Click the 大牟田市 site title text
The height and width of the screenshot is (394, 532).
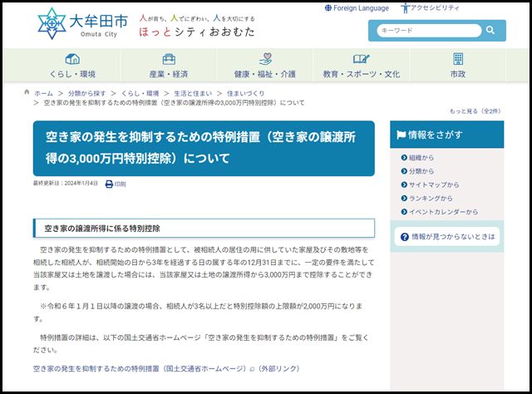point(98,22)
